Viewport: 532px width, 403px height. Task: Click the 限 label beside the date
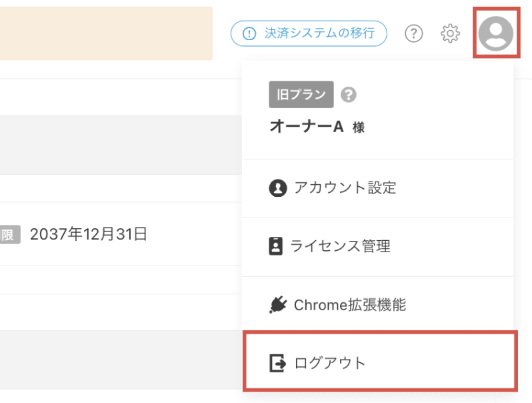pyautogui.click(x=10, y=235)
